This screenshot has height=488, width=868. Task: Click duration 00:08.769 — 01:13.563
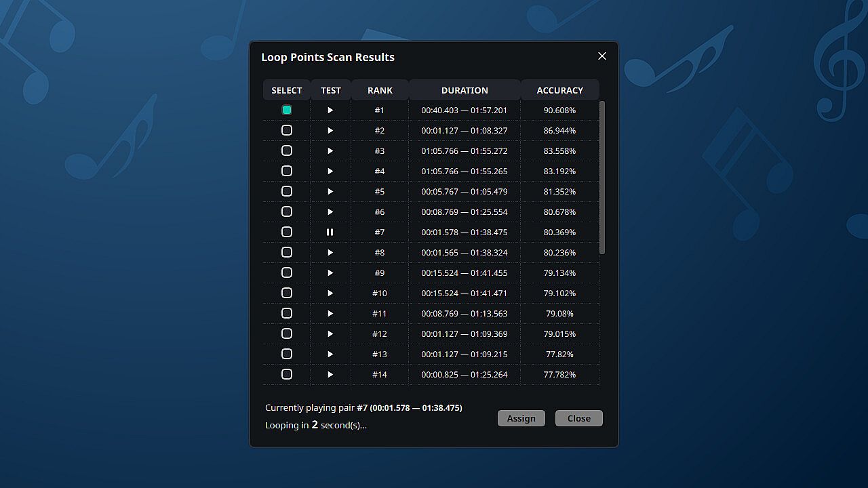(x=465, y=313)
